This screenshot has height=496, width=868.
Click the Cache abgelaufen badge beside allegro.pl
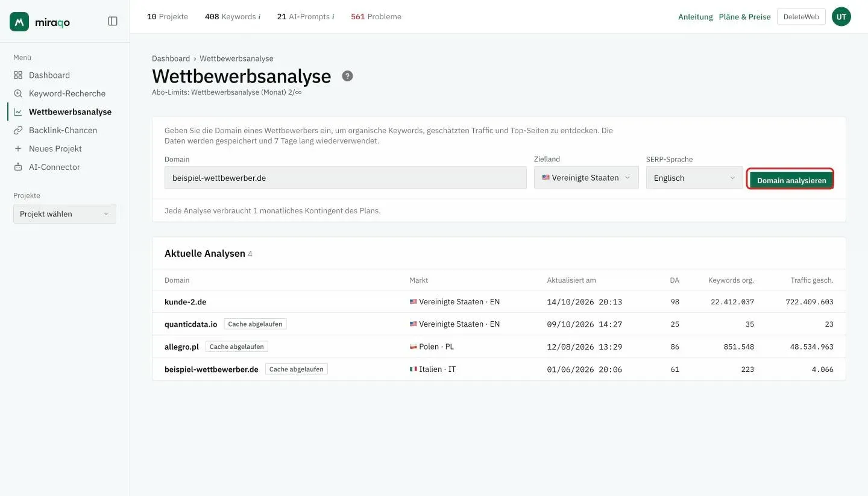[x=237, y=347]
